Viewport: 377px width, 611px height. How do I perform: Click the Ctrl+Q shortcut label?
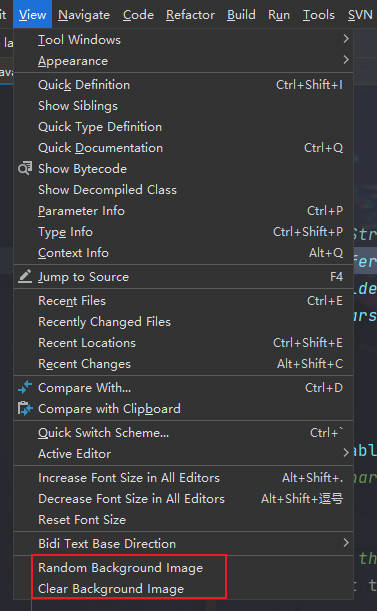(x=323, y=148)
